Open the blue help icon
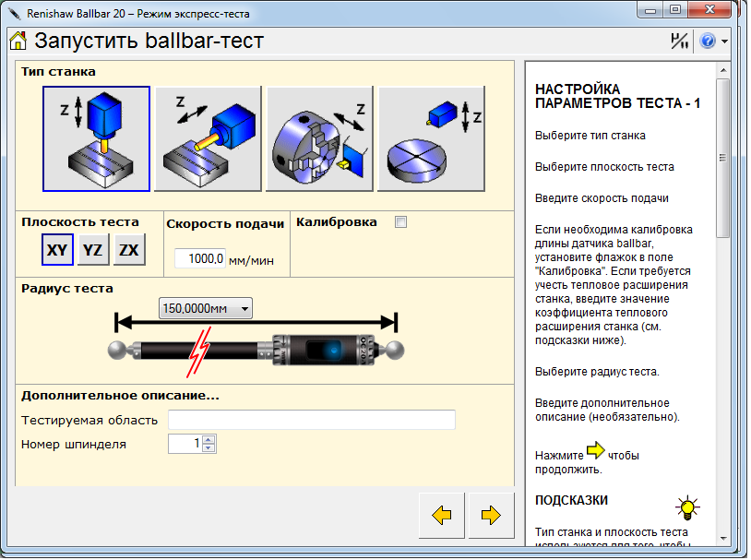 [708, 42]
